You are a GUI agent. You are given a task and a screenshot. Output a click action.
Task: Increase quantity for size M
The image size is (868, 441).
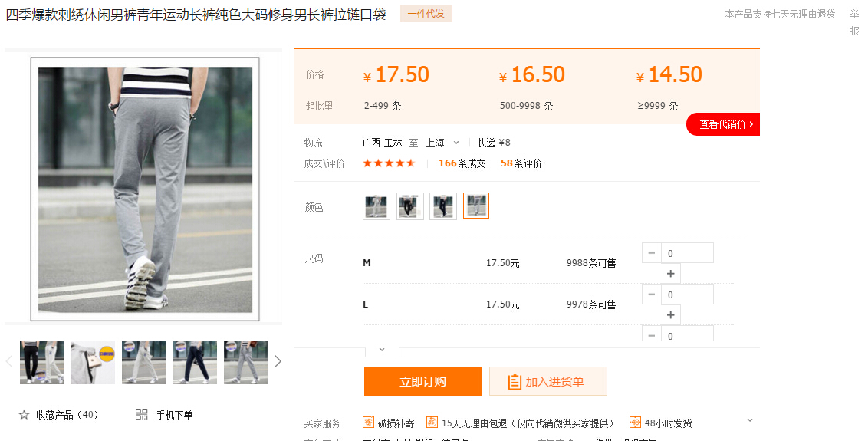[670, 274]
